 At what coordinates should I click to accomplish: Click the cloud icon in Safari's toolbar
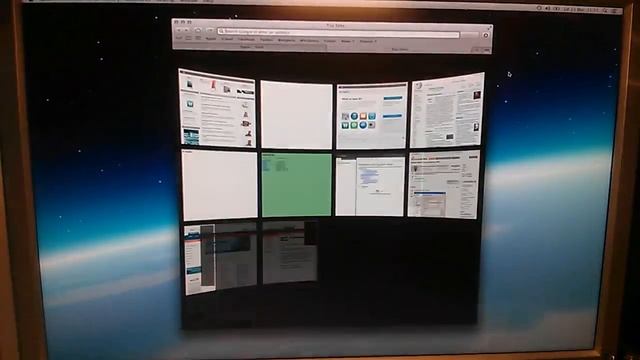(x=198, y=30)
